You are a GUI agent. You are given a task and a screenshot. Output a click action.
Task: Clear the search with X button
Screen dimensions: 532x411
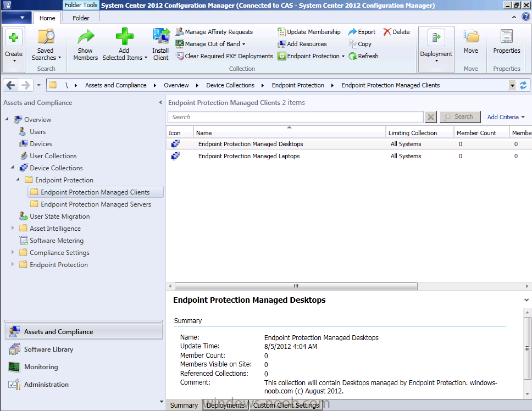[x=430, y=117]
